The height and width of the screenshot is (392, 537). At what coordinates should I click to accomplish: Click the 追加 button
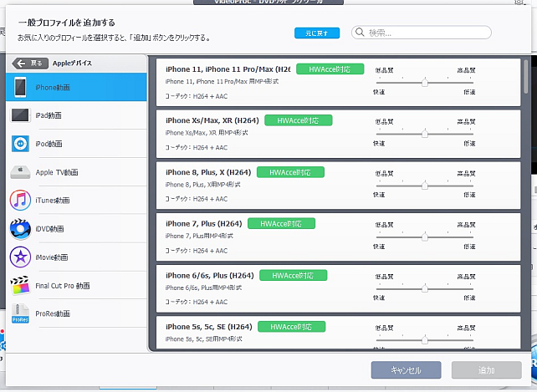pos(486,370)
